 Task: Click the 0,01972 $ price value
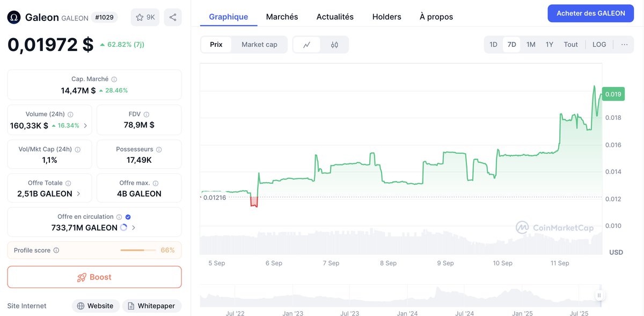pyautogui.click(x=50, y=45)
